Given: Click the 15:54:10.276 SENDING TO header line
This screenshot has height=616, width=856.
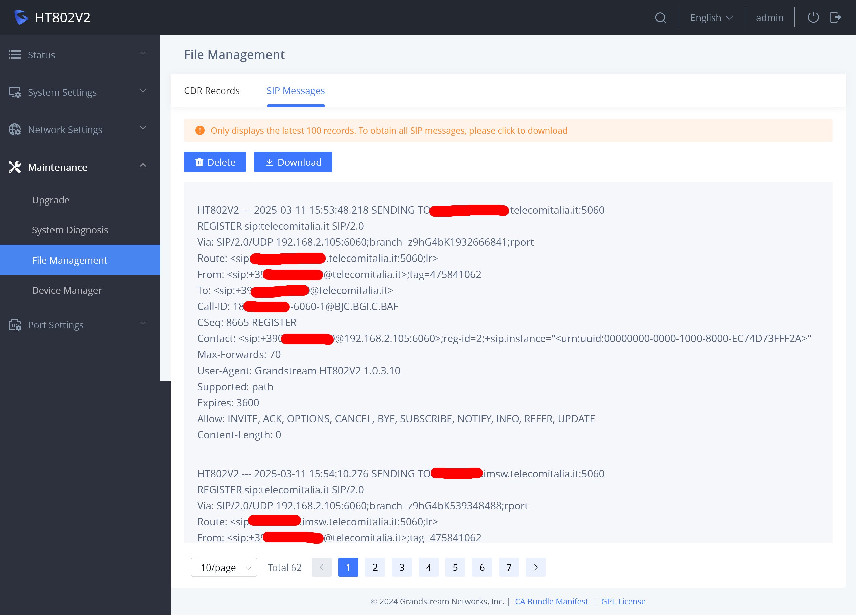Looking at the screenshot, I should (401, 473).
